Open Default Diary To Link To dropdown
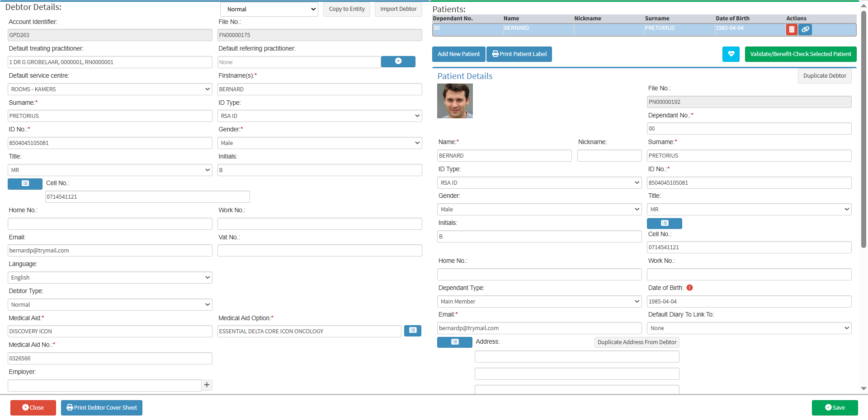Screen dimensions: 868x420 749,328
